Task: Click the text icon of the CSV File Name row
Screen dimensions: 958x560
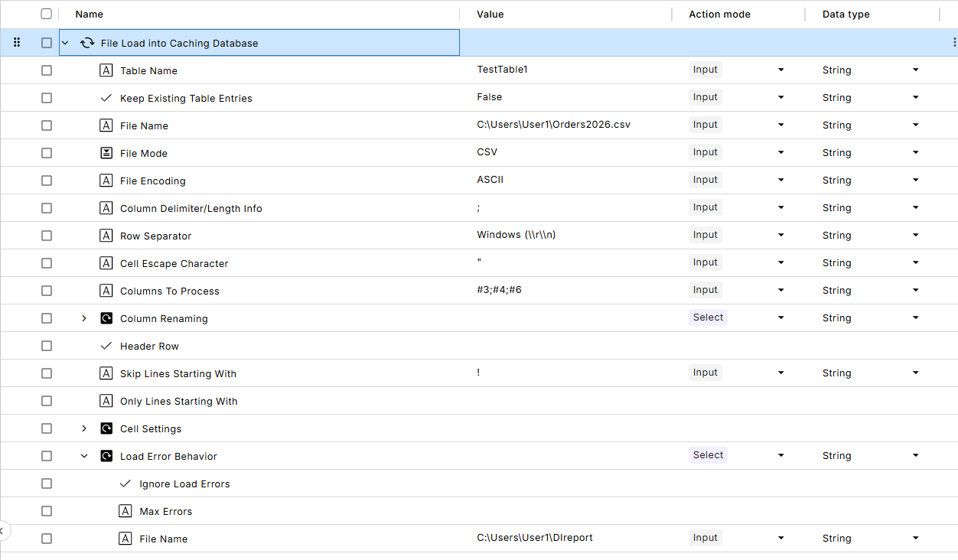Action: 106,125
